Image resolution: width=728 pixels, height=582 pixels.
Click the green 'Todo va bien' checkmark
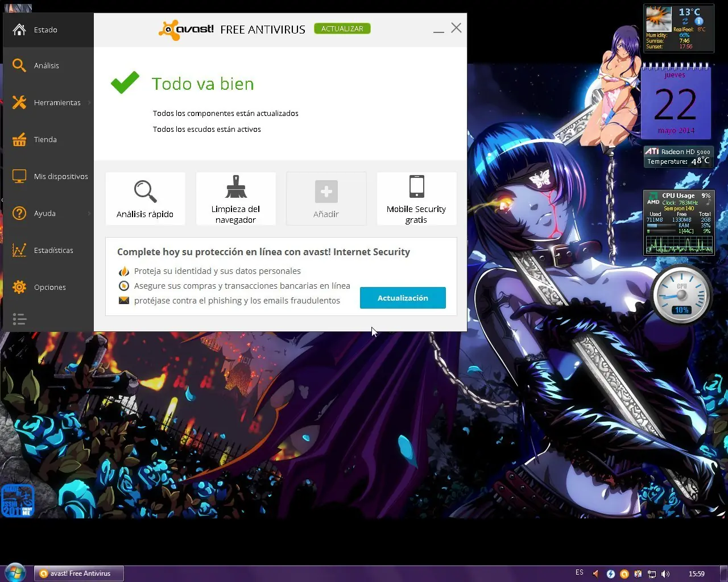coord(125,82)
